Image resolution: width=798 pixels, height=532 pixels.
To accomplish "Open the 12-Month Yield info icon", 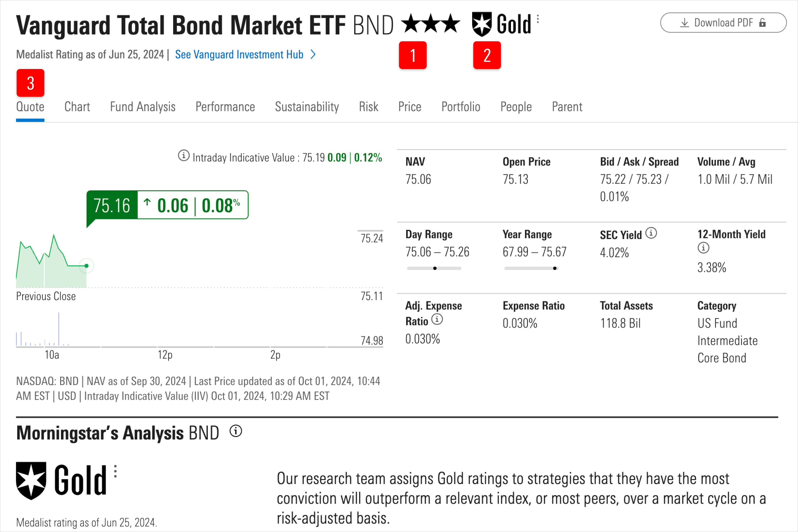I will (703, 248).
